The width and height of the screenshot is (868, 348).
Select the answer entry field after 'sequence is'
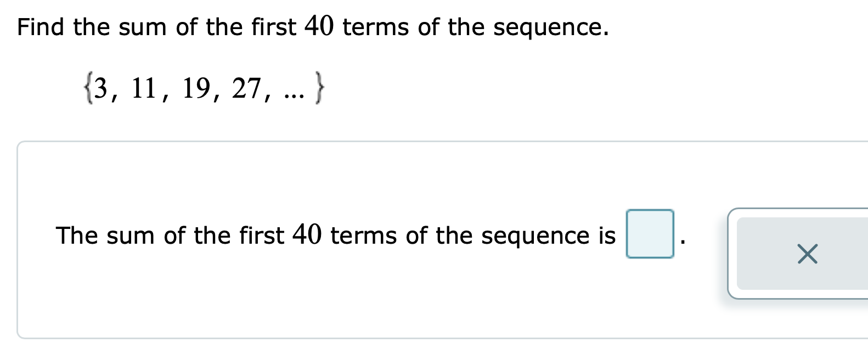tap(650, 234)
